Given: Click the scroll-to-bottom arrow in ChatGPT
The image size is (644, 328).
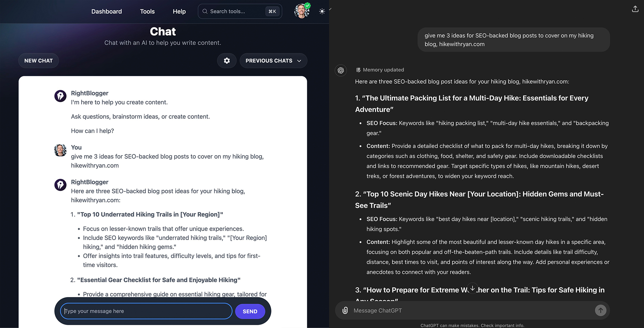Looking at the screenshot, I should (x=472, y=288).
